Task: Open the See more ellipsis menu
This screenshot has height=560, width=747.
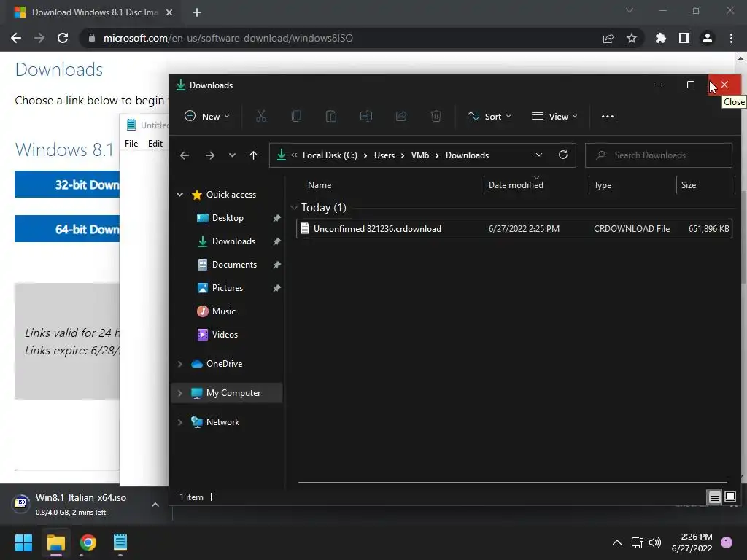Action: (x=608, y=116)
